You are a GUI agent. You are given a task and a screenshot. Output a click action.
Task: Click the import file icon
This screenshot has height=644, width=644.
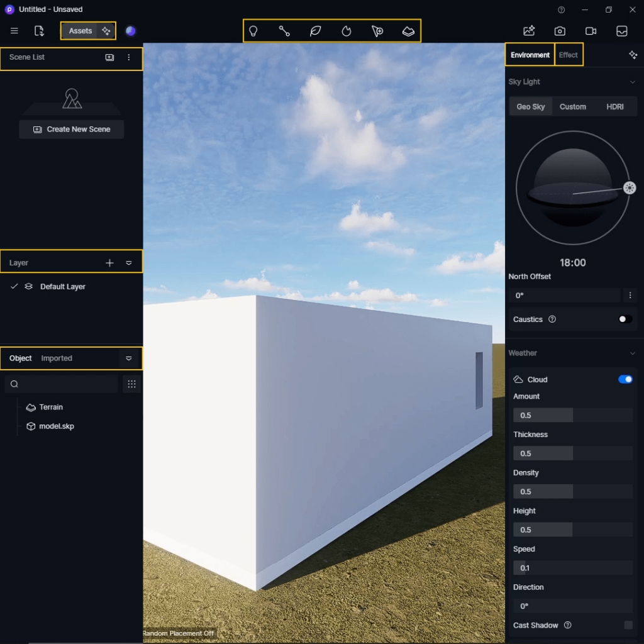(39, 31)
